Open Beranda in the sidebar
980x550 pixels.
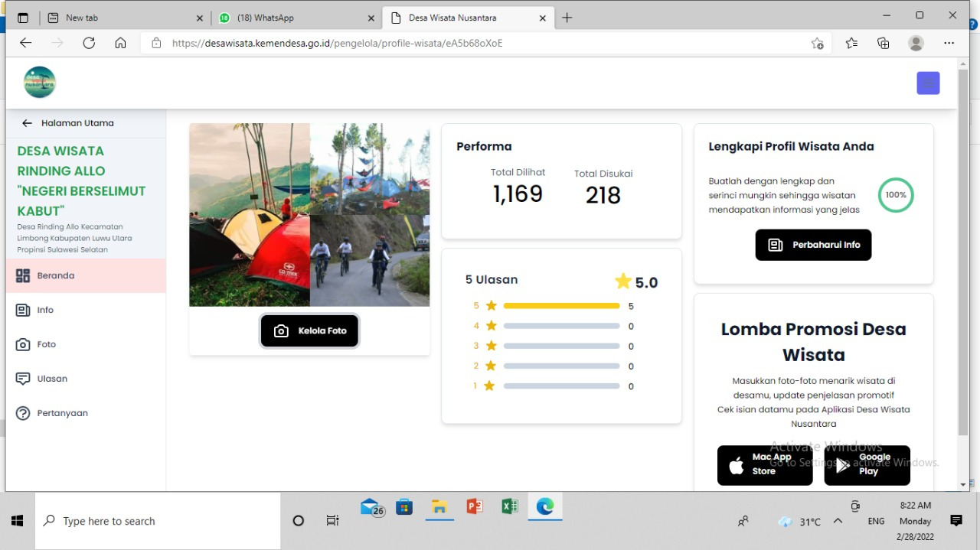(x=55, y=275)
